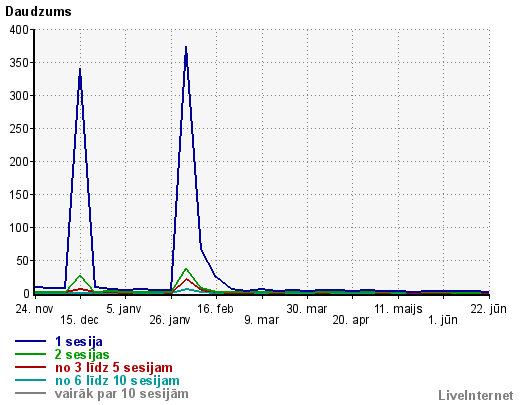Click the red peak below the February spike
Viewport: 520px width, 405px height.
[x=186, y=279]
